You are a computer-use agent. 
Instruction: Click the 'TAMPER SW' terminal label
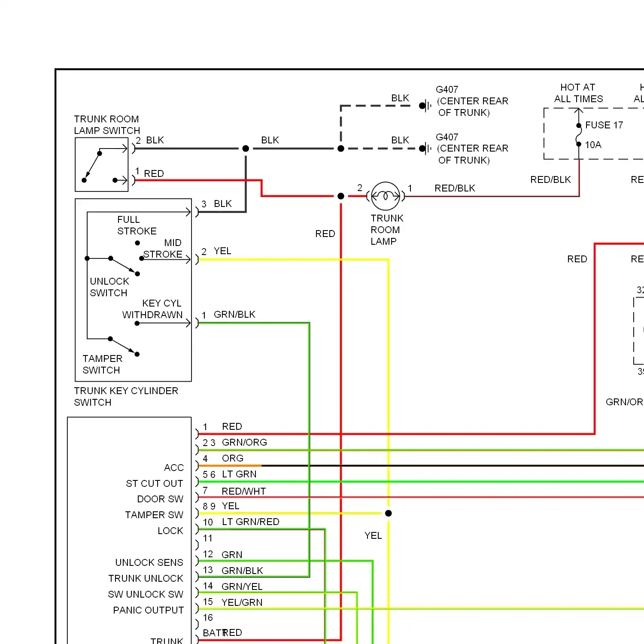pos(154,515)
